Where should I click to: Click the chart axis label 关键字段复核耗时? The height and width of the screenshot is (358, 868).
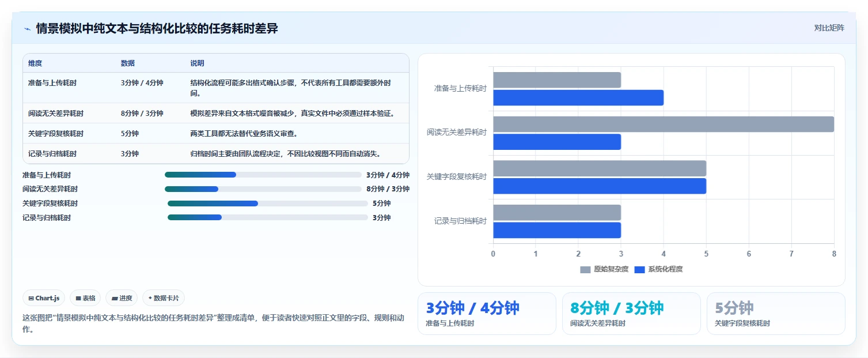pos(457,177)
